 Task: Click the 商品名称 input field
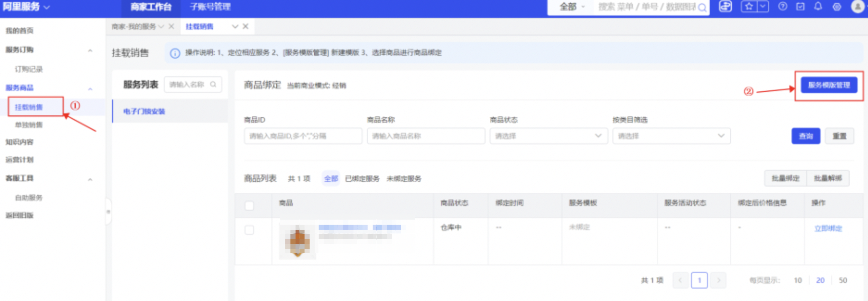[x=426, y=136]
